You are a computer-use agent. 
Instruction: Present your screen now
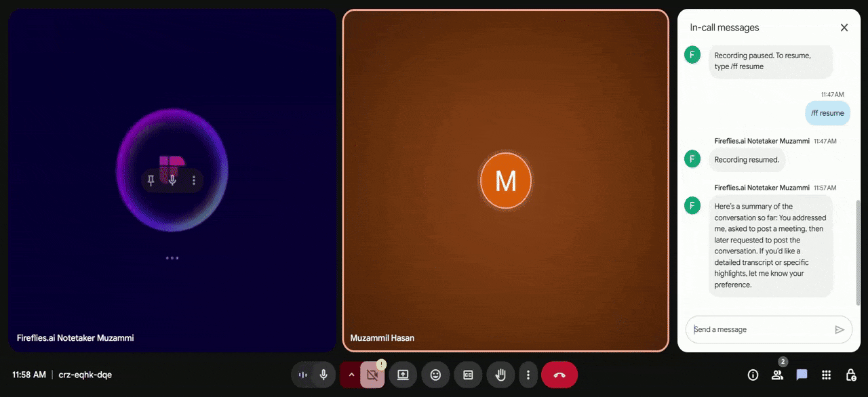pyautogui.click(x=403, y=375)
